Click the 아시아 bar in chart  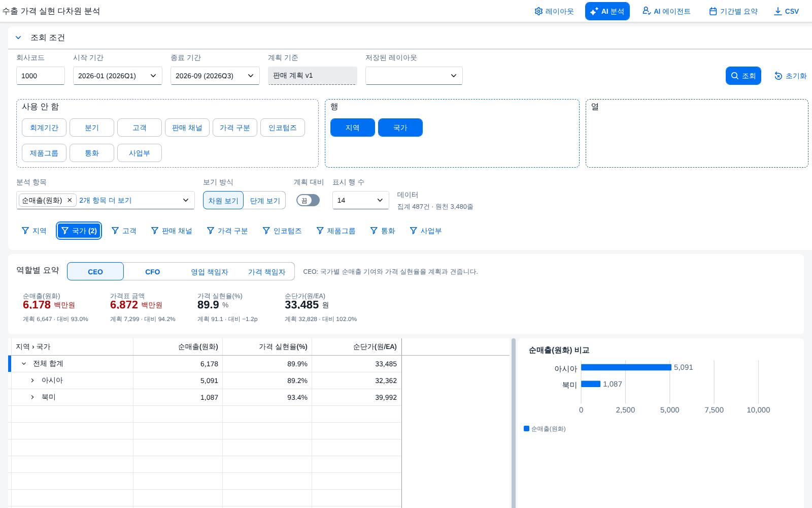[626, 367]
